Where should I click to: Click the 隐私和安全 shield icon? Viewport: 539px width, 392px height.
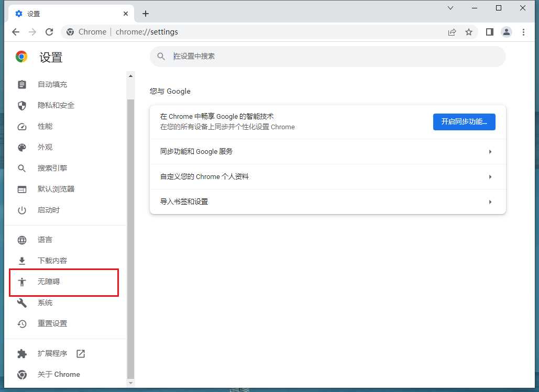click(x=22, y=106)
